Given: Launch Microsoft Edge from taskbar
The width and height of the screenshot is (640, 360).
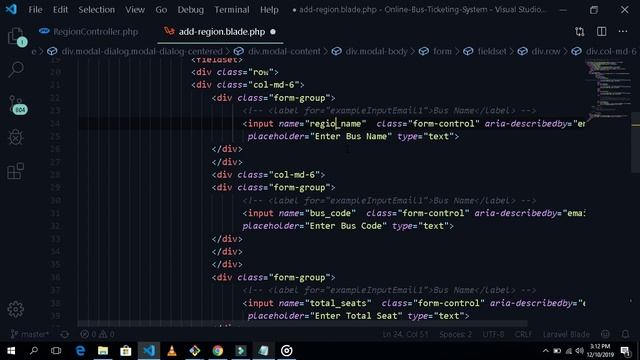Looking at the screenshot, I should (x=80, y=351).
